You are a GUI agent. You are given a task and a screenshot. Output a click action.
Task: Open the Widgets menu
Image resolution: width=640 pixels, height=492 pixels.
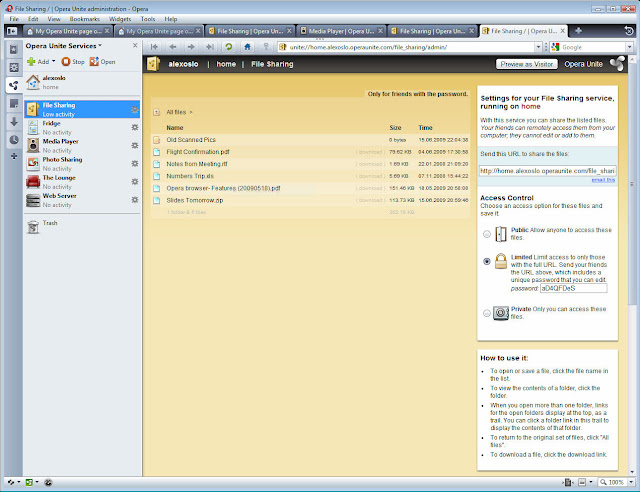point(120,19)
